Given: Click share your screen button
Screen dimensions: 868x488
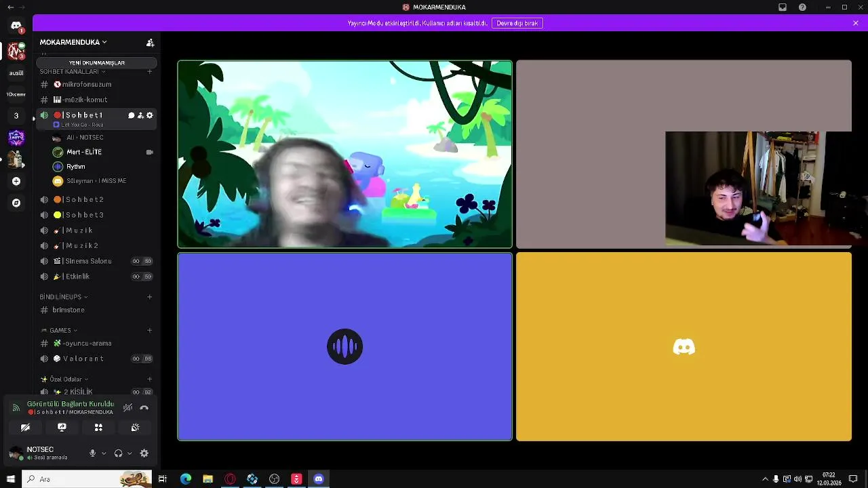Looking at the screenshot, I should pyautogui.click(x=62, y=428).
